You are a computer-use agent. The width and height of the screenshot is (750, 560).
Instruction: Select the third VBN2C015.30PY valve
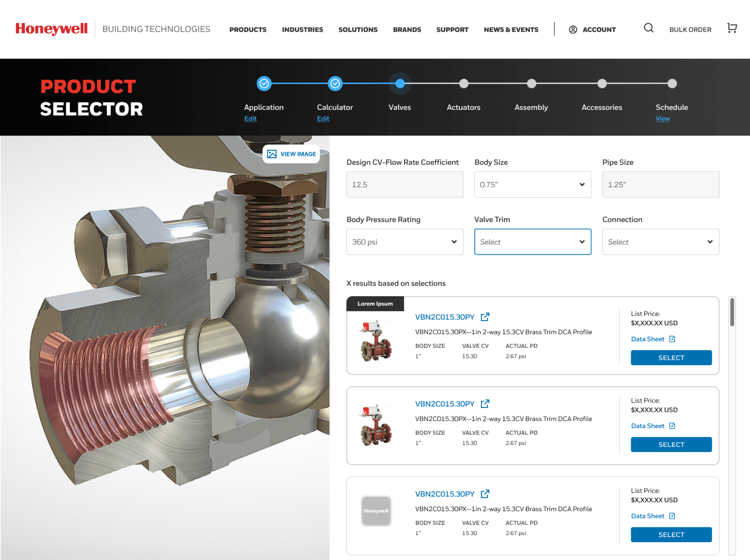tap(671, 534)
